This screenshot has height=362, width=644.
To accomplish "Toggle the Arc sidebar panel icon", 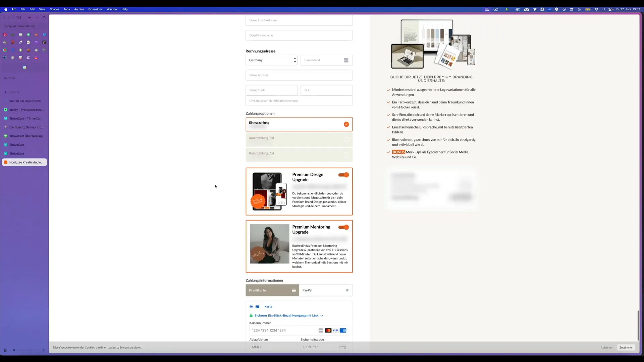I will pos(19,17).
